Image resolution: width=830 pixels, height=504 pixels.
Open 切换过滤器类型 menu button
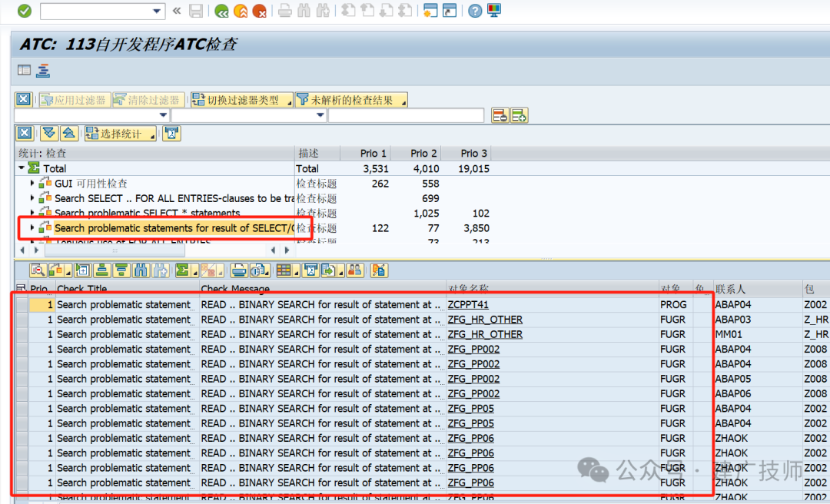242,100
